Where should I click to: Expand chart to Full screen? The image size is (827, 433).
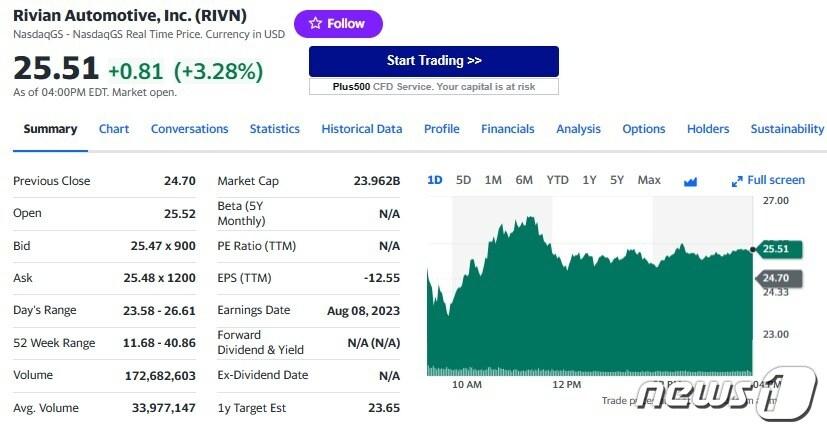[768, 180]
